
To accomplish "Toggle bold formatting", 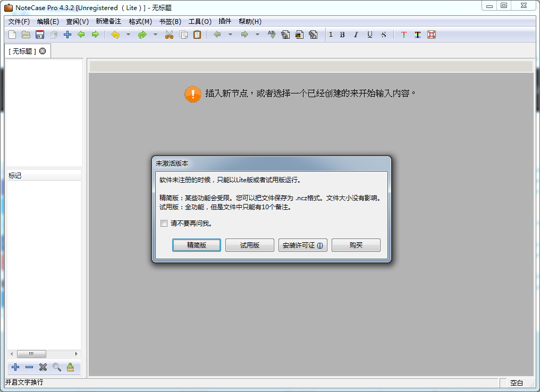I will pos(342,35).
